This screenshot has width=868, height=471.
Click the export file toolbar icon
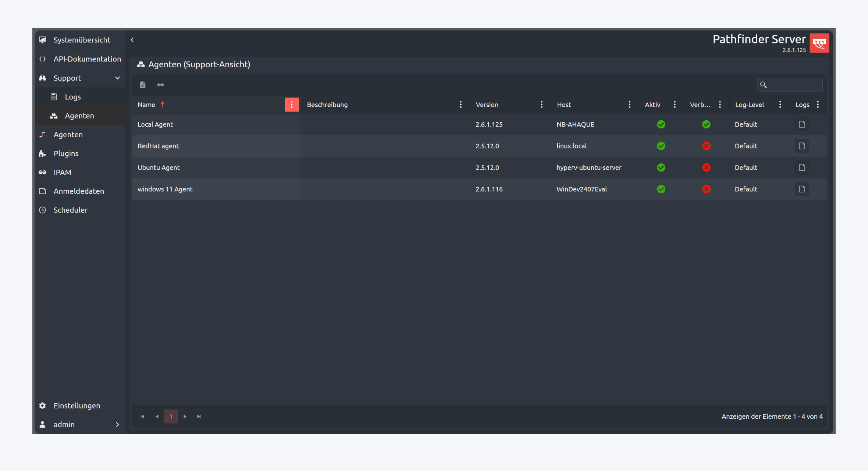point(143,85)
